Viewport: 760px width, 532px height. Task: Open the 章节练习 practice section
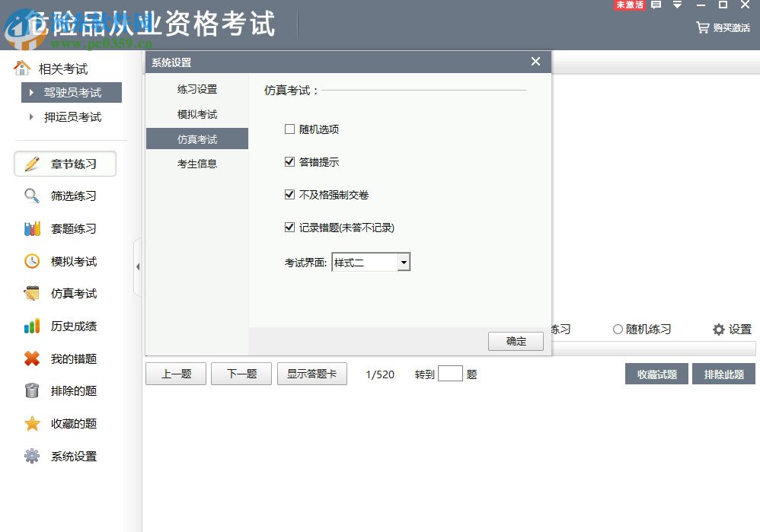coord(67,163)
